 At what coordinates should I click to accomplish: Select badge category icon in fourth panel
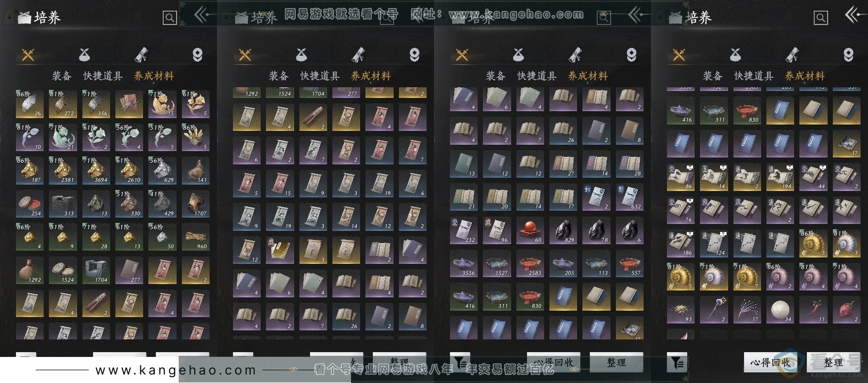848,54
